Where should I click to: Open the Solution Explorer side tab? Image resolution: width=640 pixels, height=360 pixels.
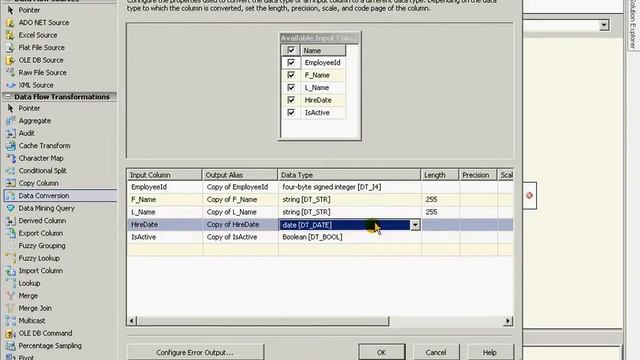(x=633, y=25)
